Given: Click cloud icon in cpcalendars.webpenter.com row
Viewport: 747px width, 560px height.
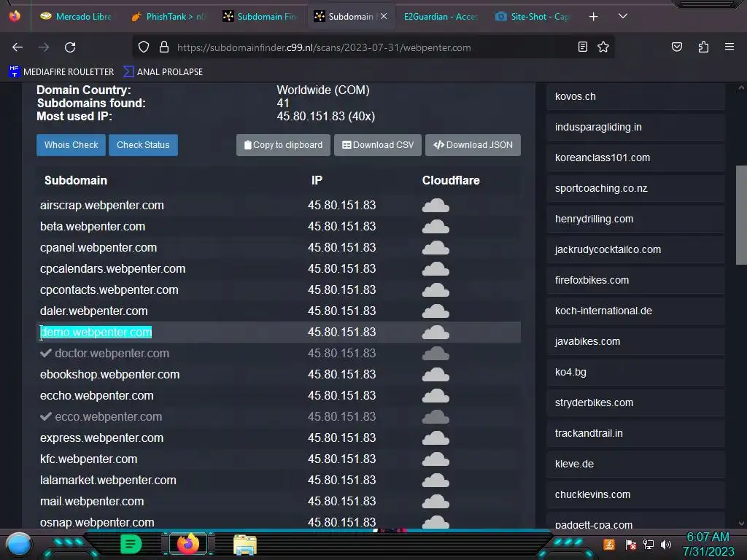Looking at the screenshot, I should 436,269.
